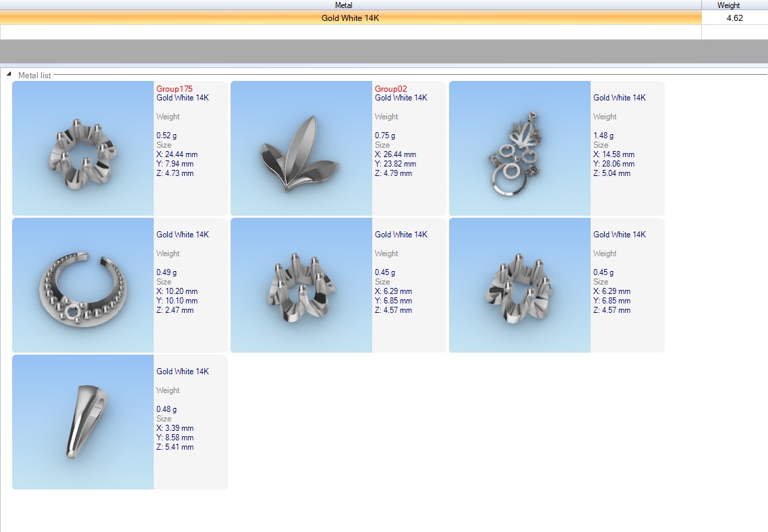Viewport: 768px width, 532px height.
Task: Click the 0.75 g weight value
Action: coord(385,136)
